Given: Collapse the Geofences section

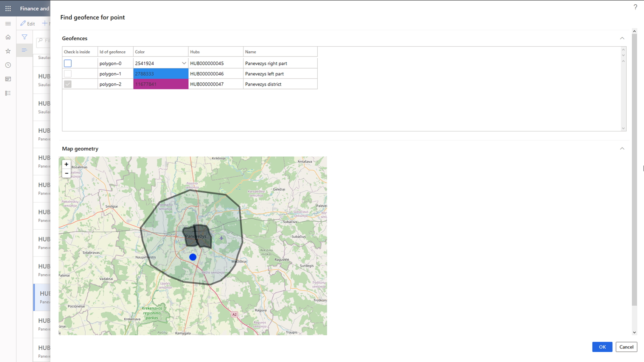Looking at the screenshot, I should coord(622,38).
